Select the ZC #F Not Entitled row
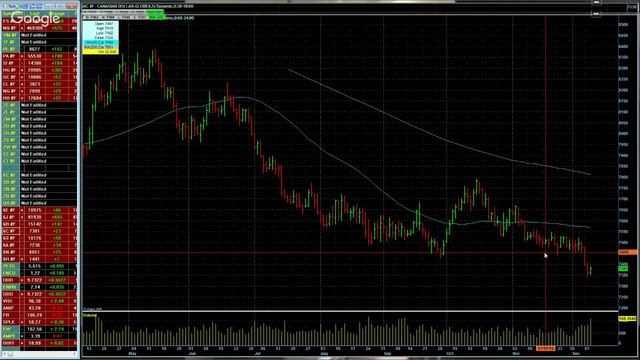Image resolution: width=640 pixels, height=360 pixels. tap(39, 105)
